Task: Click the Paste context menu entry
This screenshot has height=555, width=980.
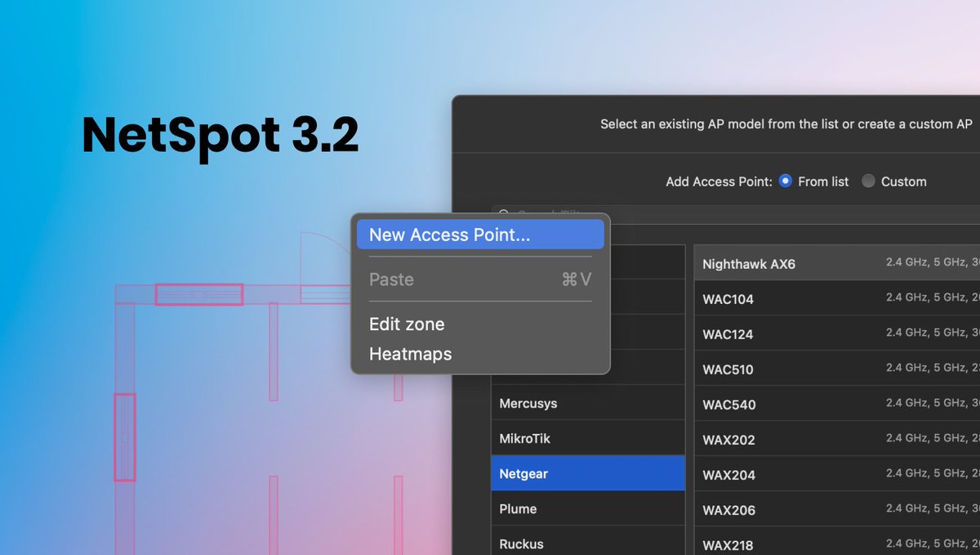Action: click(x=480, y=280)
